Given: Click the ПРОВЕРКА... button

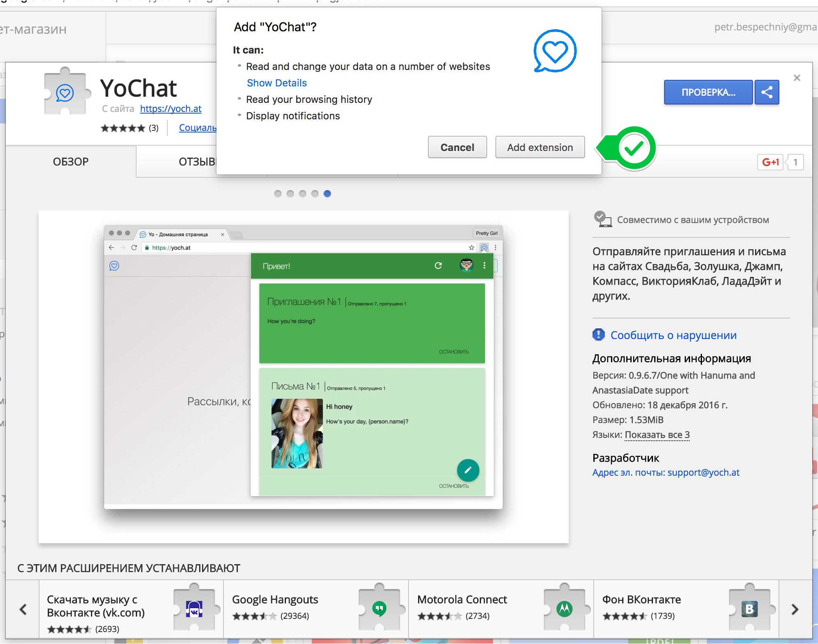Looking at the screenshot, I should 708,92.
